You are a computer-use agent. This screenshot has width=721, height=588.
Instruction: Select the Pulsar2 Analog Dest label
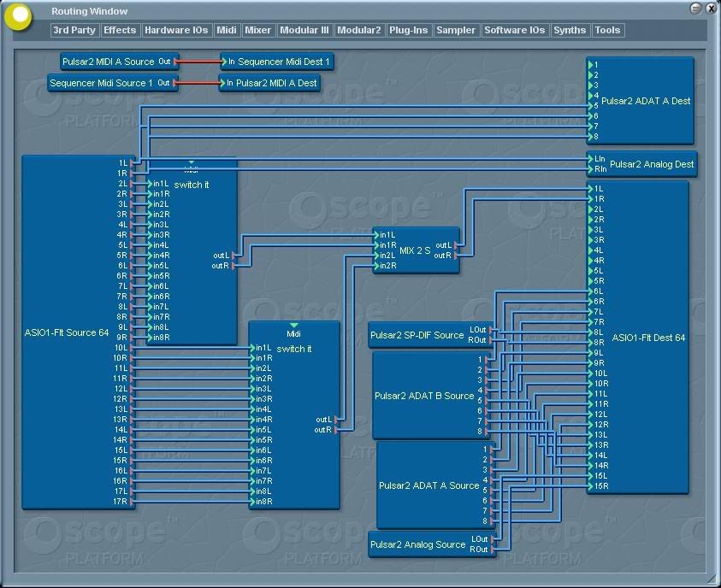point(652,164)
